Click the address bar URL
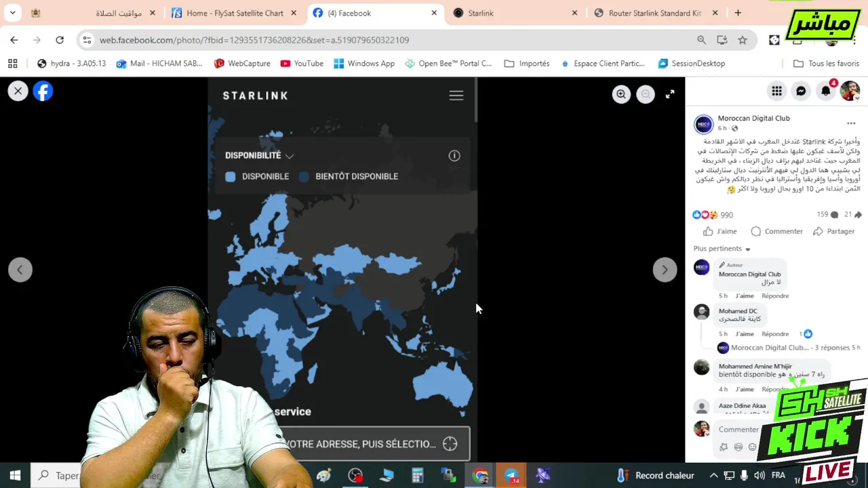868x488 pixels. coord(254,40)
